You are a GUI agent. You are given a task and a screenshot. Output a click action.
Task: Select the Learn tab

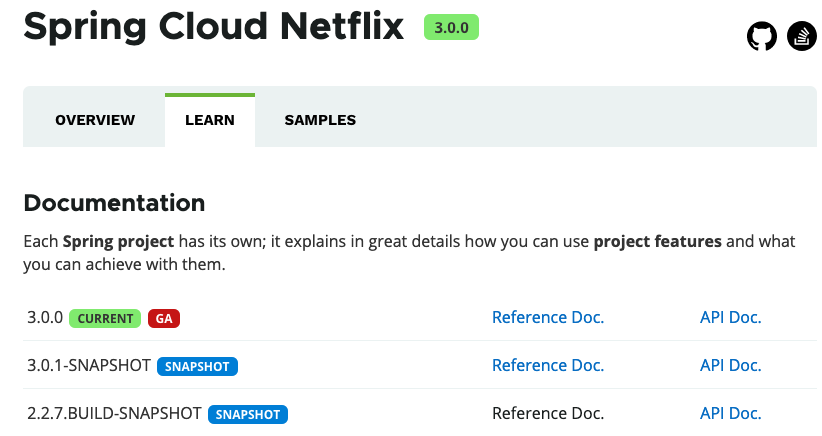tap(210, 120)
